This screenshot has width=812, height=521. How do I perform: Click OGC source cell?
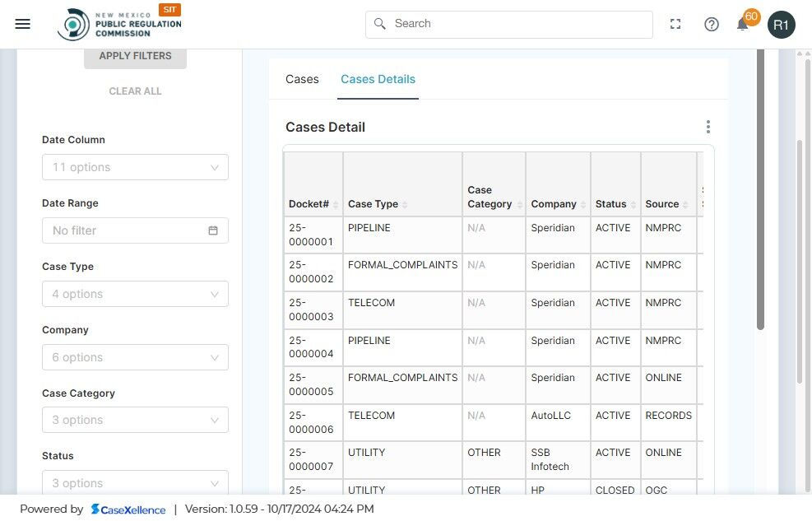click(657, 490)
